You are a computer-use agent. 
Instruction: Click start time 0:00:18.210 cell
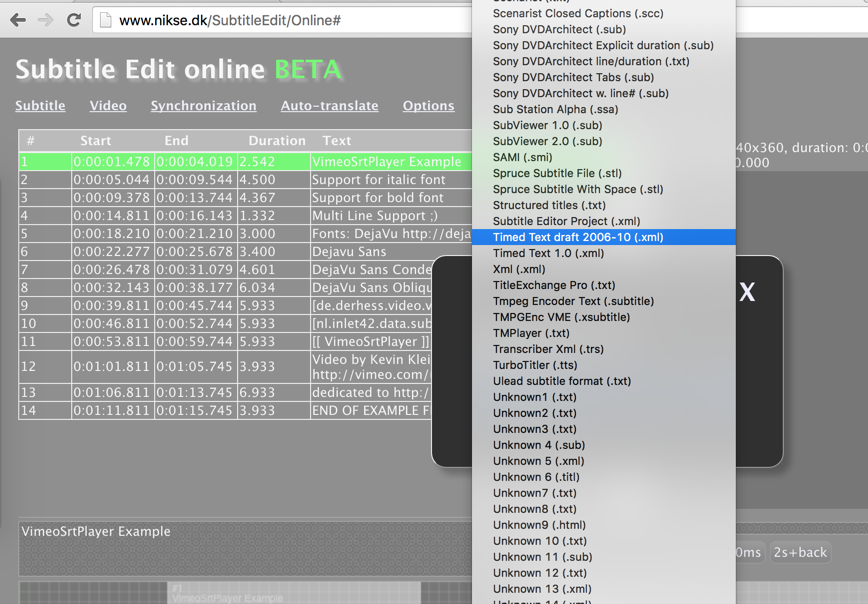pos(112,234)
